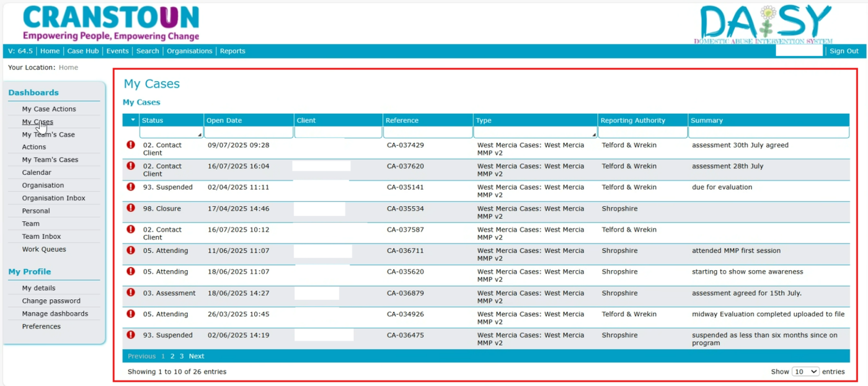
Task: Click the red alert icon on the Closure row
Action: pyautogui.click(x=131, y=208)
